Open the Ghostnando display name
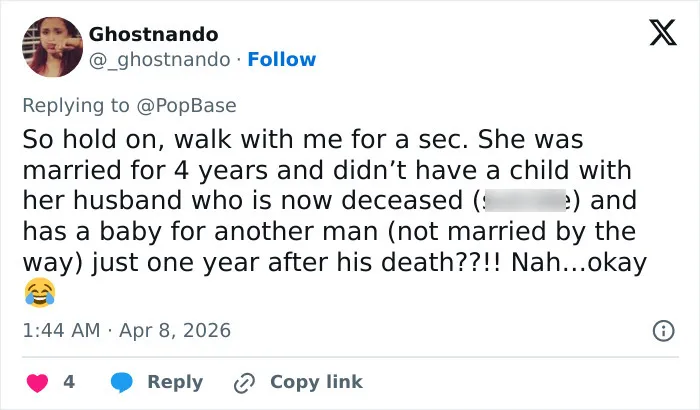This screenshot has height=410, width=700. [x=154, y=34]
